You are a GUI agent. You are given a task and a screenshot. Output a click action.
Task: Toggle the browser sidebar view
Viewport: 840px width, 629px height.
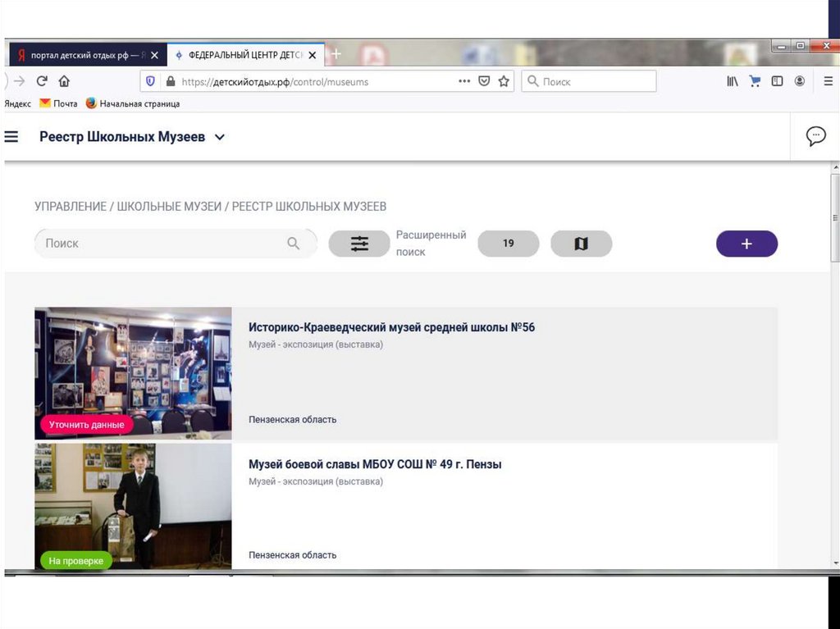click(x=777, y=81)
